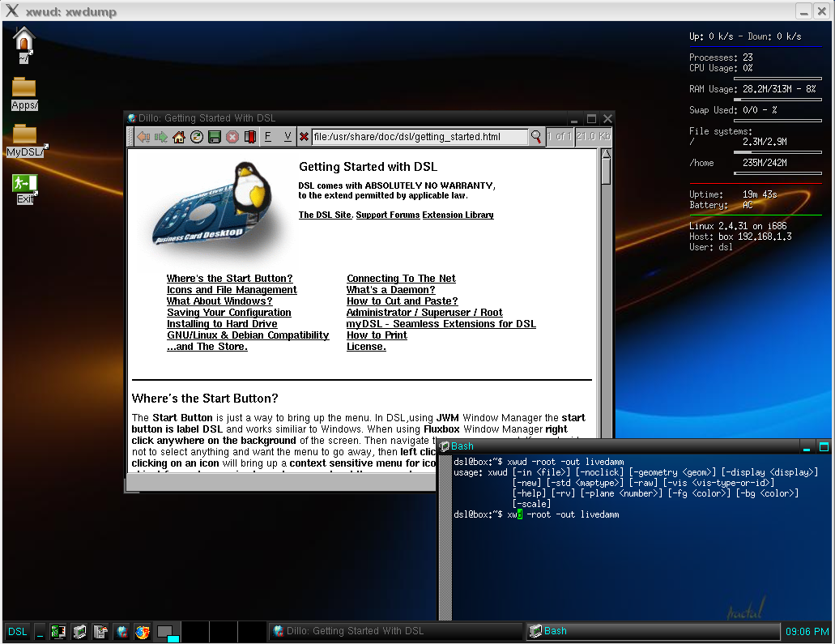835x644 pixels.
Task: Click Dillo's '1 of 1' page counter
Action: click(559, 137)
